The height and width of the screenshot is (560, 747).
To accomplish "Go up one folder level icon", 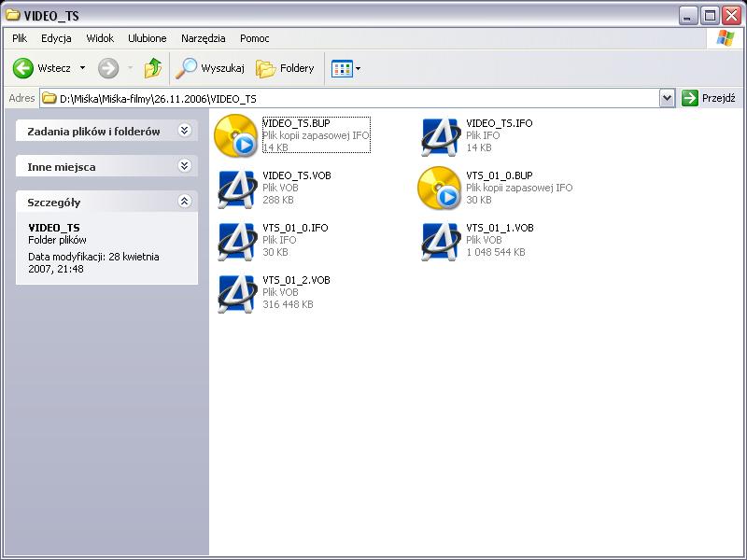I will [153, 68].
